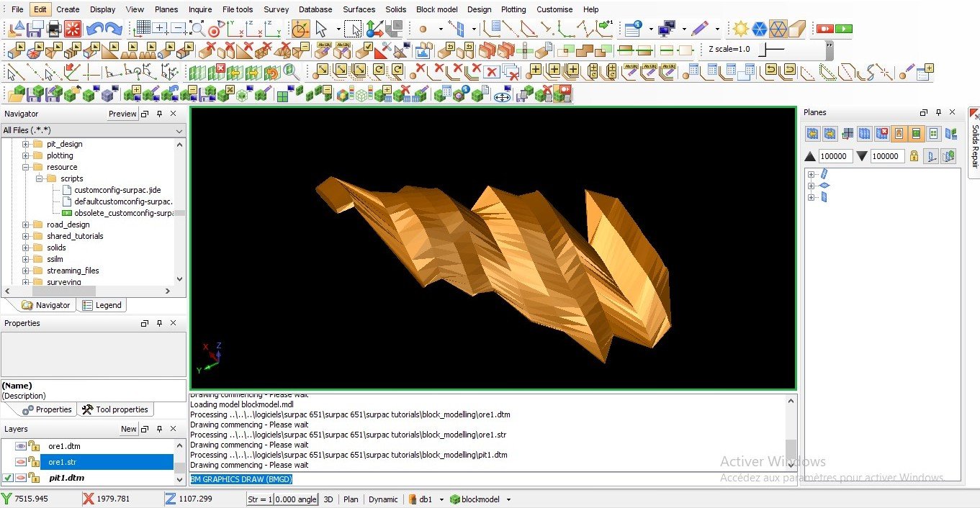Click the printer icon in the toolbar

(54, 30)
